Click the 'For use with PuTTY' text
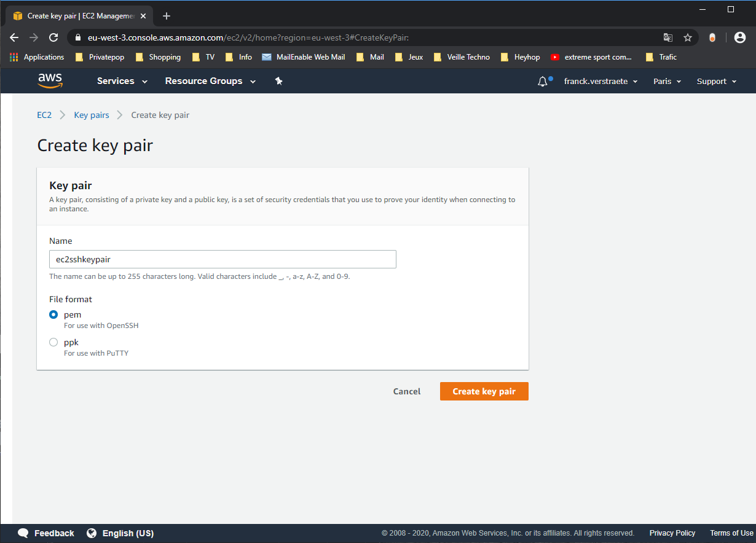This screenshot has width=756, height=543. tap(96, 353)
